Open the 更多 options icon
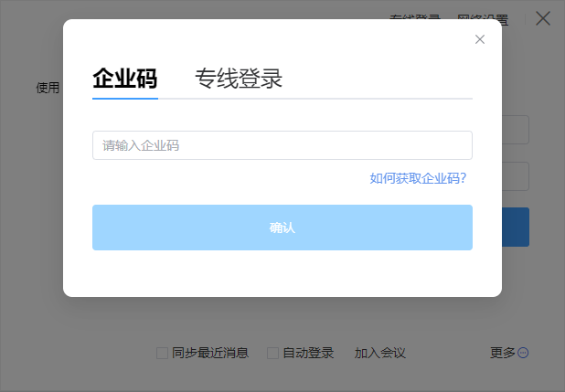565x392 pixels. click(x=523, y=353)
